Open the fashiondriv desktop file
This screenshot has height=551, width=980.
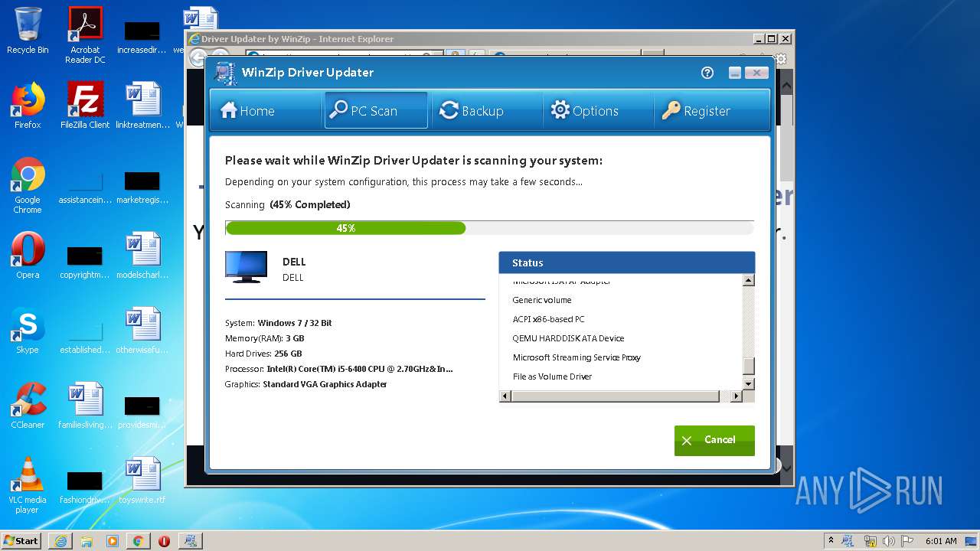point(85,485)
